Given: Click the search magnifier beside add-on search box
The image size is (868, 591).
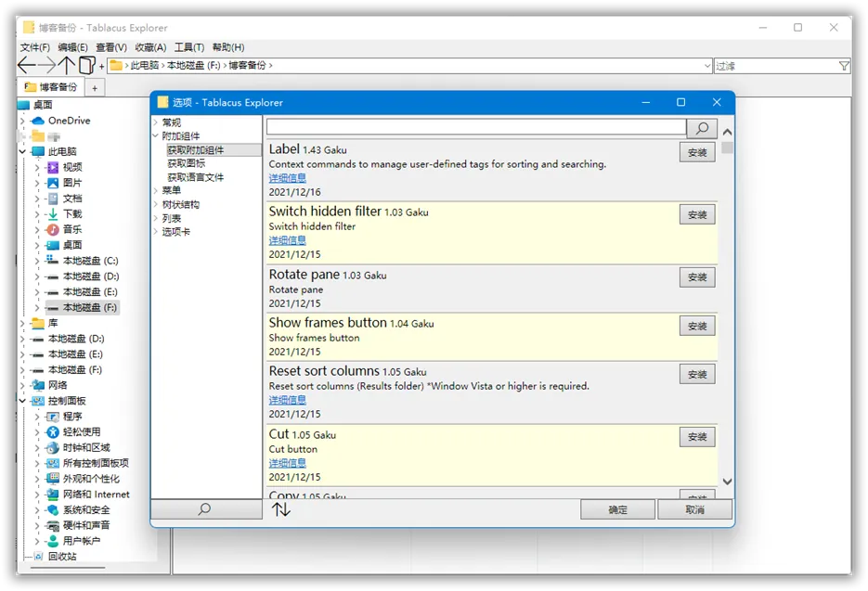Looking at the screenshot, I should (x=702, y=128).
